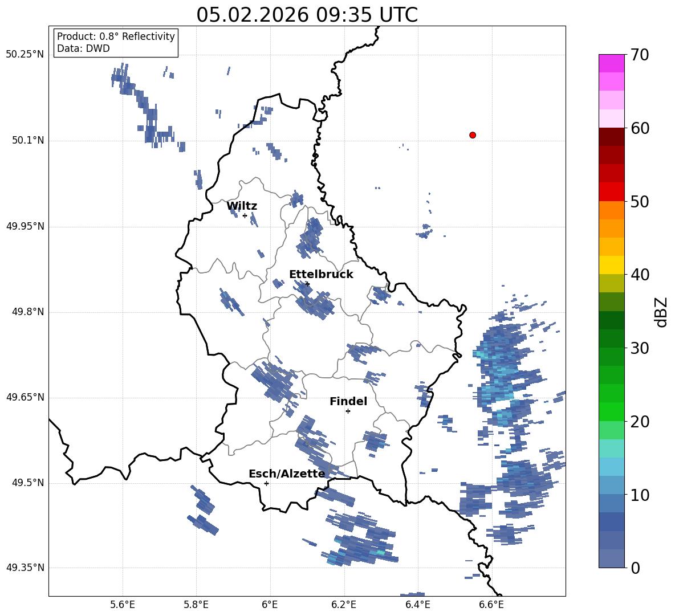675x616 pixels.
Task: Click the Wiltz station cross marker
Action: 245,215
